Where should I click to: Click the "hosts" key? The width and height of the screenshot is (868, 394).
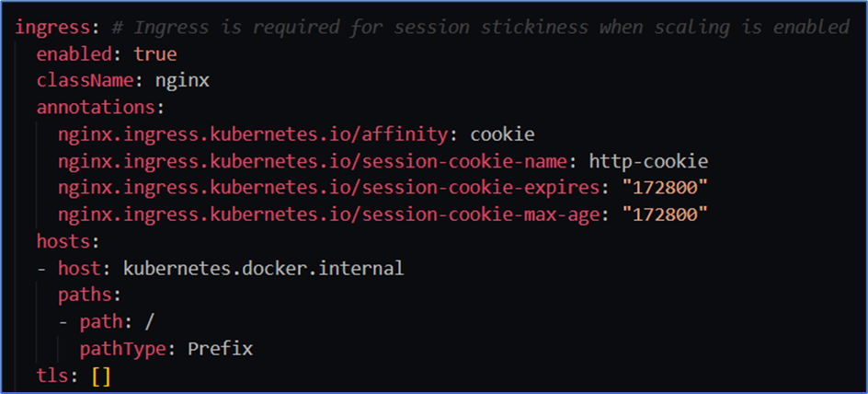[63, 242]
